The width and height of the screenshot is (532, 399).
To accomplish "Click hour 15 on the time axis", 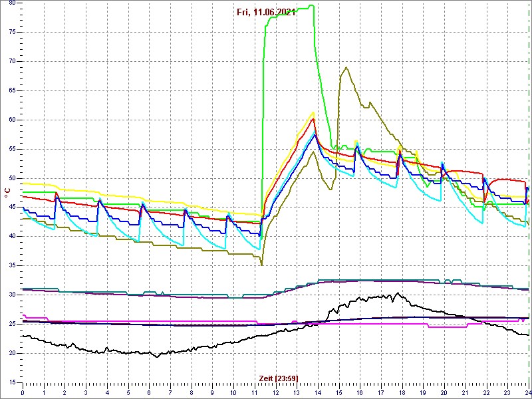I will point(339,392).
